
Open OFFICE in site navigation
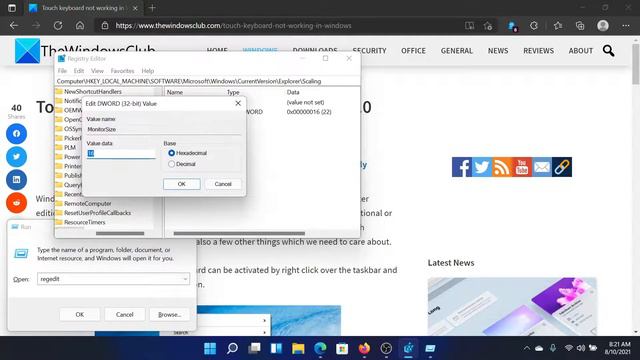[413, 51]
